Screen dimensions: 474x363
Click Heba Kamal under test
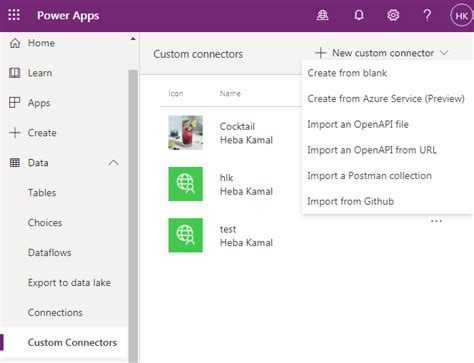pyautogui.click(x=246, y=243)
